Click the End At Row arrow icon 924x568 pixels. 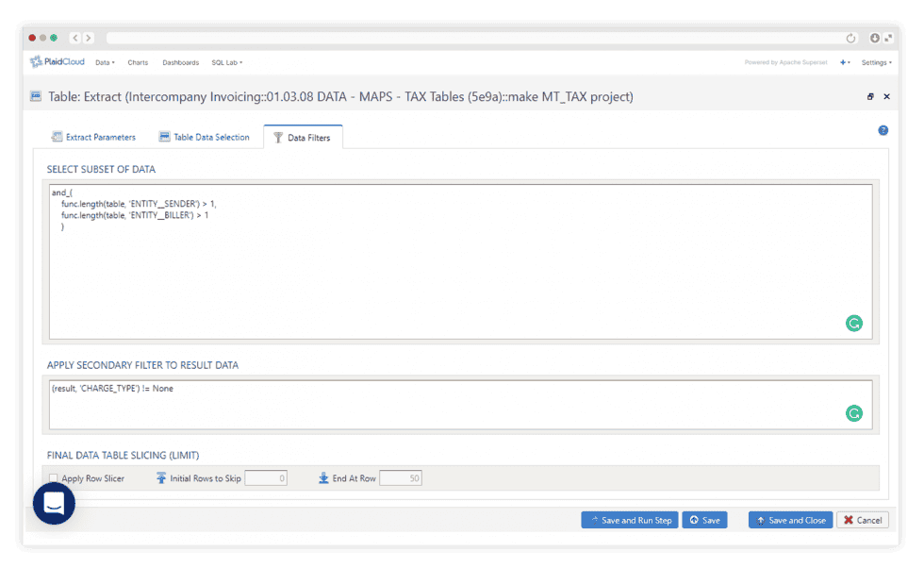[x=323, y=477]
